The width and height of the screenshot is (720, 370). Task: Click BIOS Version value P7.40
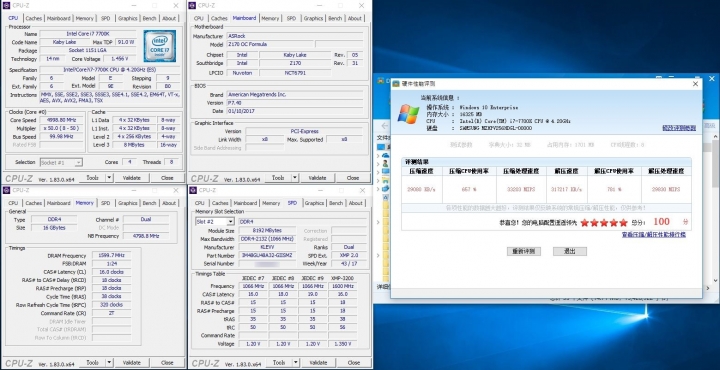coord(296,103)
